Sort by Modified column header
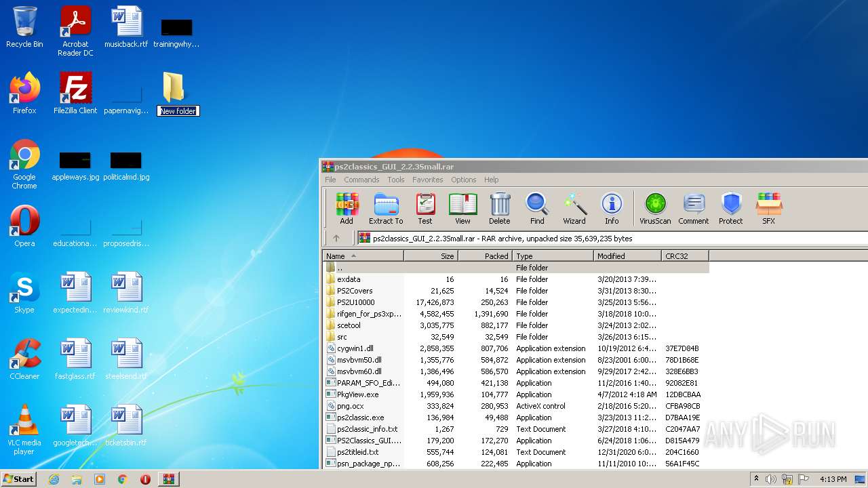The height and width of the screenshot is (488, 868). click(628, 256)
